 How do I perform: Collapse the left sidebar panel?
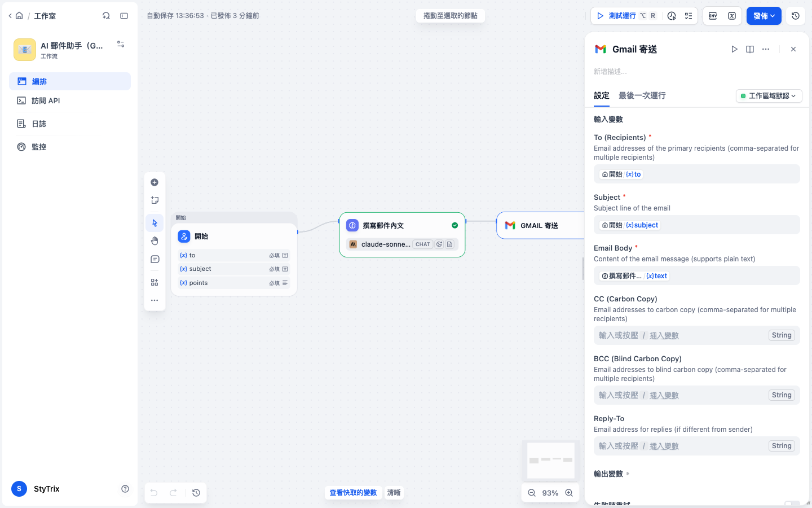tap(124, 16)
